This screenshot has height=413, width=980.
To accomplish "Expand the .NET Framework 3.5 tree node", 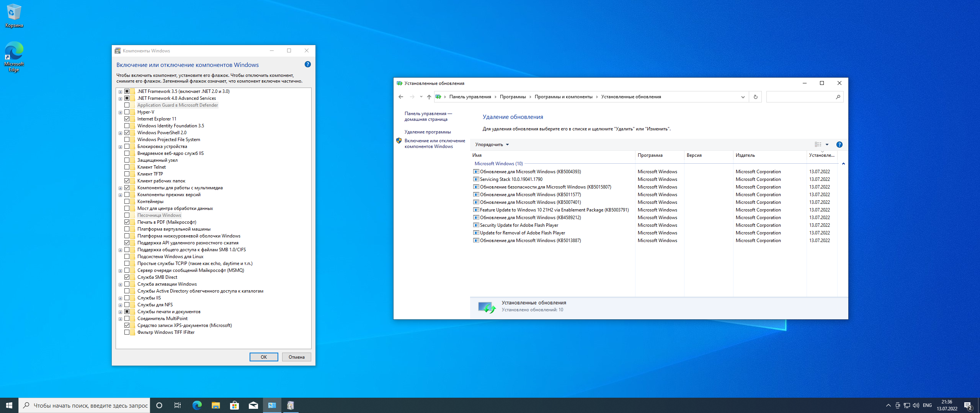I will point(120,92).
